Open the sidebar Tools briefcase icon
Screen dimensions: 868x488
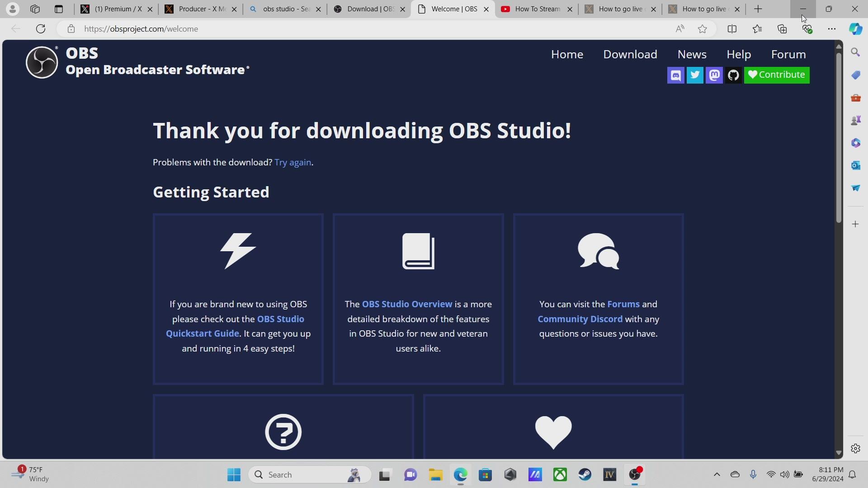point(855,98)
